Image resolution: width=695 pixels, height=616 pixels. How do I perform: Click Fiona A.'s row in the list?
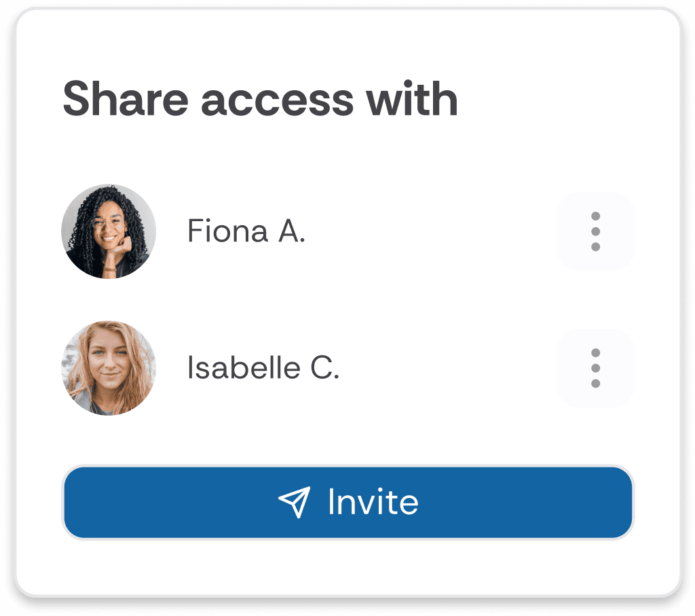pyautogui.click(x=305, y=231)
